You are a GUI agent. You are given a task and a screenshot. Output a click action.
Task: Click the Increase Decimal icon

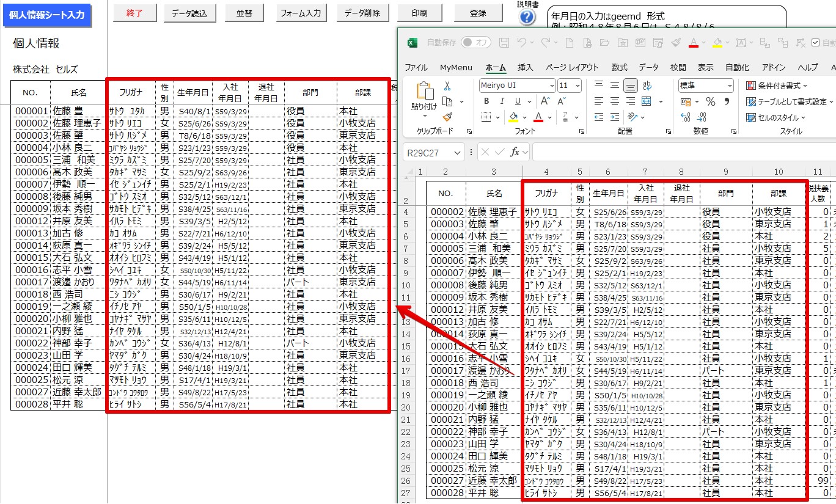coord(686,116)
